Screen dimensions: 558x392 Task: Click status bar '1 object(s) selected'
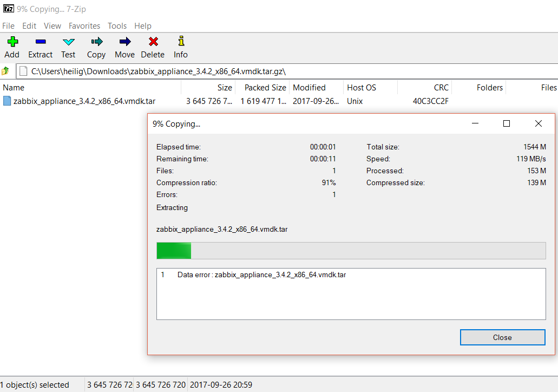click(35, 385)
